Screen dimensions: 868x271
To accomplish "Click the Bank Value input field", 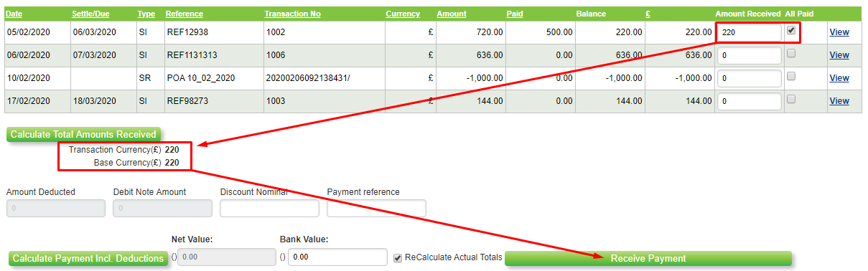I will coord(337,257).
